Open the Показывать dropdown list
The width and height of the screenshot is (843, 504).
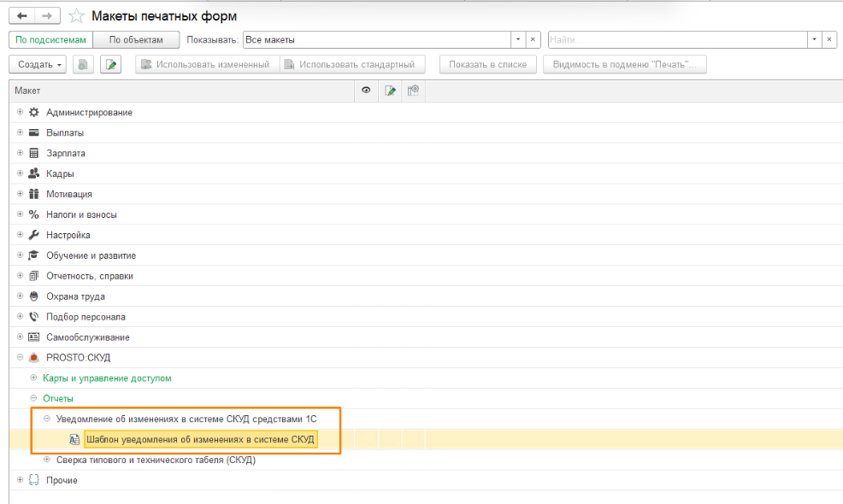517,40
